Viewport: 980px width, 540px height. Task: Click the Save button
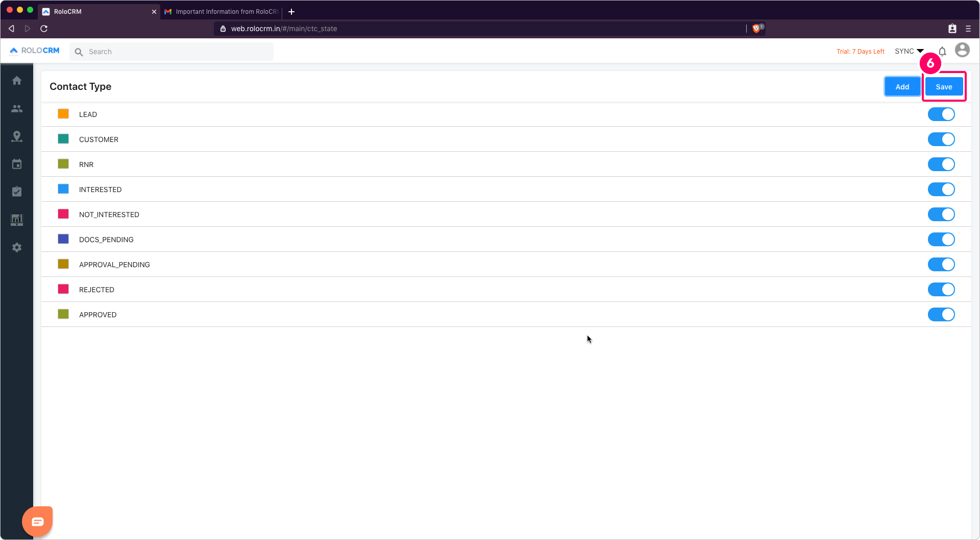[x=944, y=87]
